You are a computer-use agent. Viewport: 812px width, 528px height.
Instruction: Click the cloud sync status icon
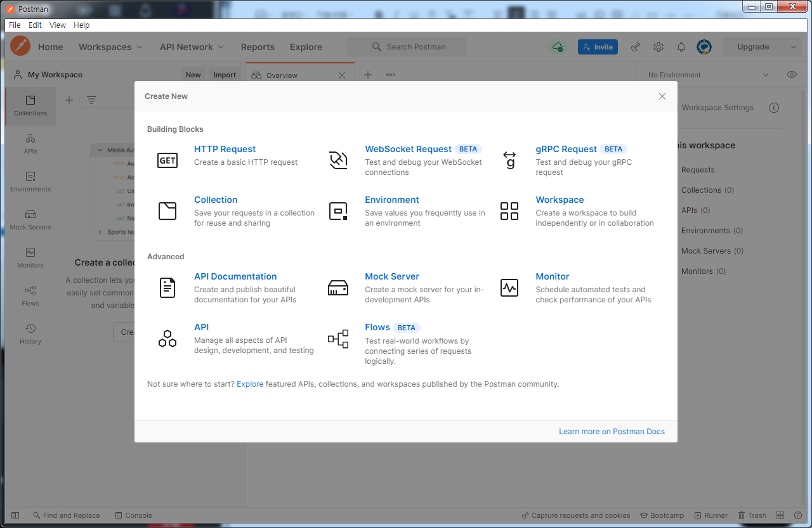click(x=558, y=47)
